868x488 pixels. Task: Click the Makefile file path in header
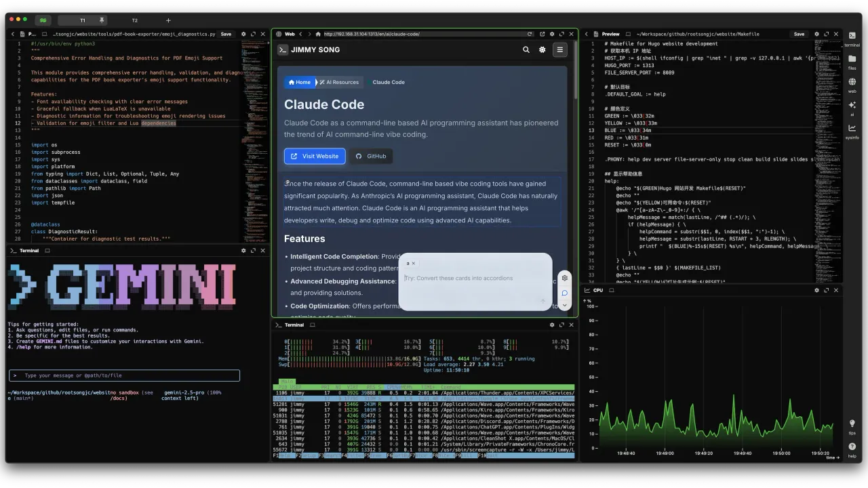[x=698, y=34]
